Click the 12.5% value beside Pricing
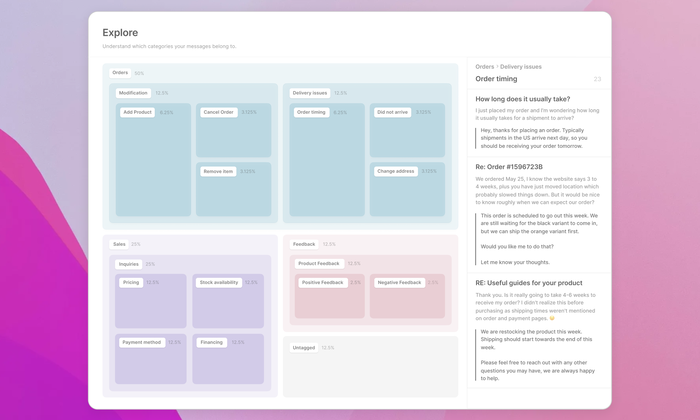 (x=153, y=283)
